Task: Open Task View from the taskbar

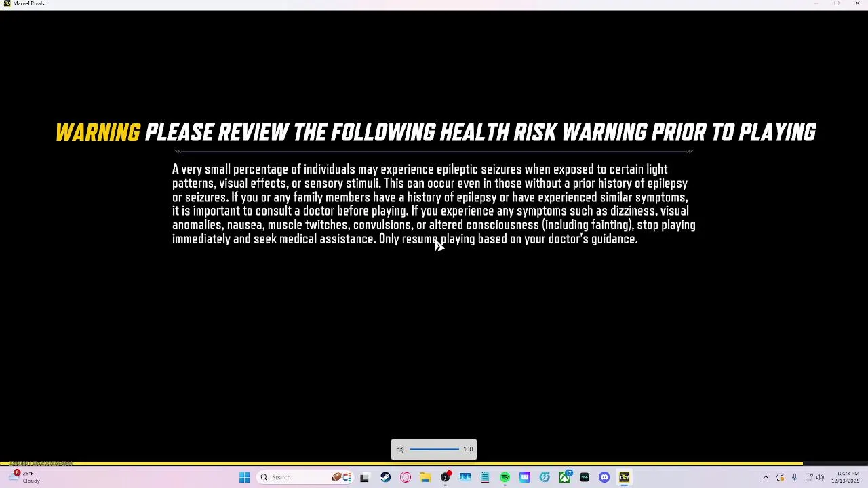Action: pos(365,477)
